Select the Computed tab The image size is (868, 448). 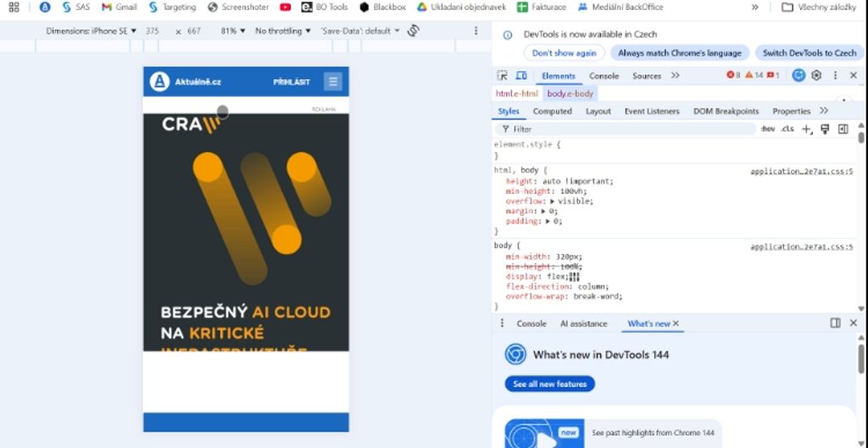[x=552, y=111]
